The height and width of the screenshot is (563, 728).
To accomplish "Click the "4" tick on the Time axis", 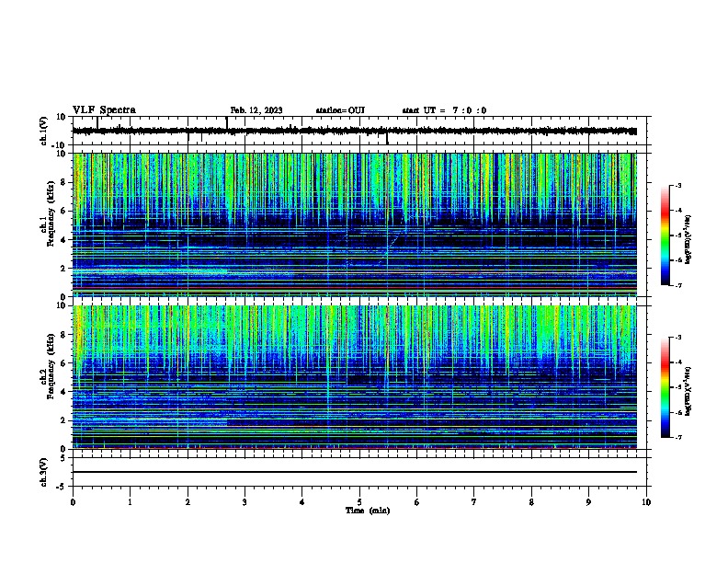I will pos(302,502).
